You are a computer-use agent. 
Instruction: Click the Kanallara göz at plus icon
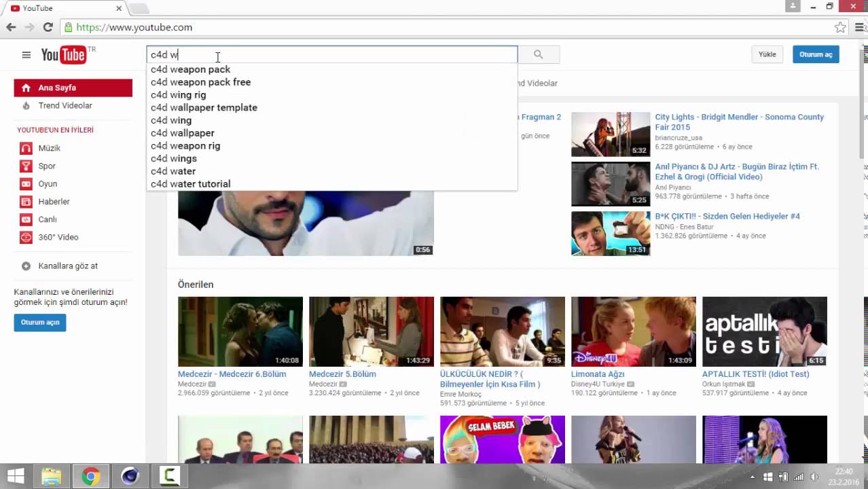[26, 266]
